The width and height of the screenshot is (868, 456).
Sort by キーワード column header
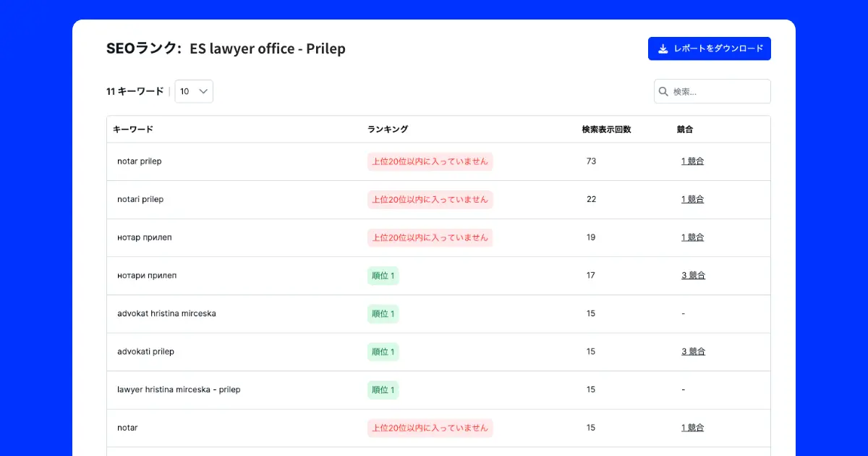(x=133, y=130)
